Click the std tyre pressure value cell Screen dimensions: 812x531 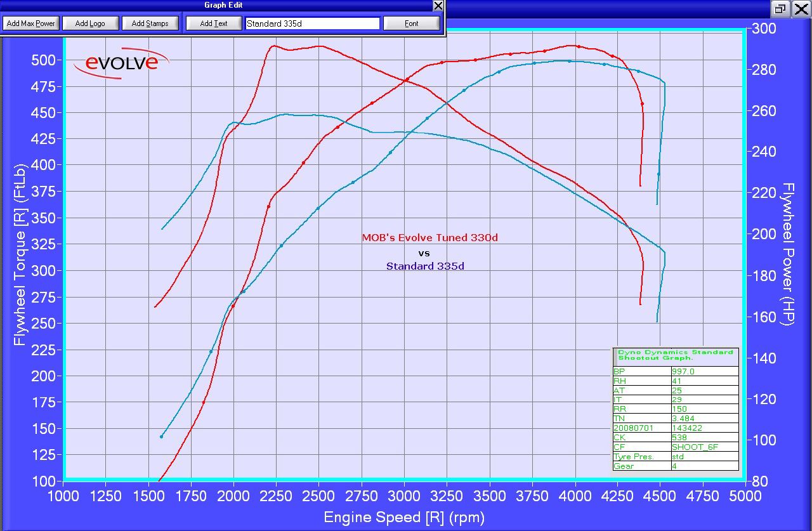tap(704, 457)
